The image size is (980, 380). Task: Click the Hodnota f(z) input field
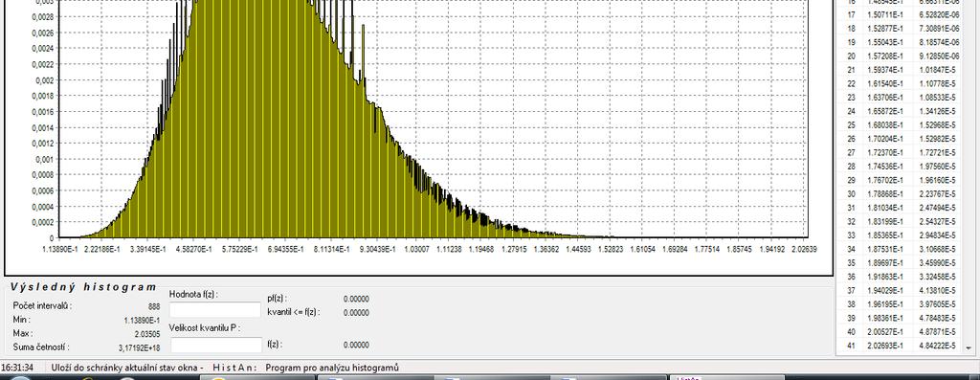point(215,309)
